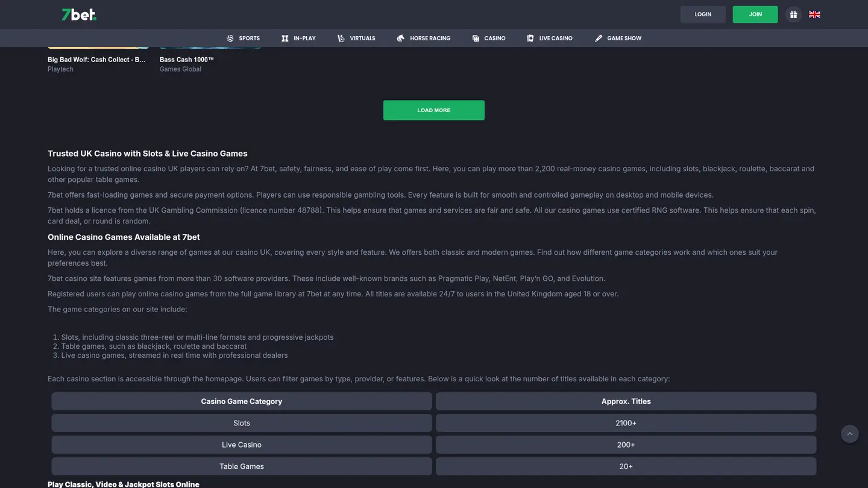Open HORSE RACING in the navigation

[x=430, y=38]
